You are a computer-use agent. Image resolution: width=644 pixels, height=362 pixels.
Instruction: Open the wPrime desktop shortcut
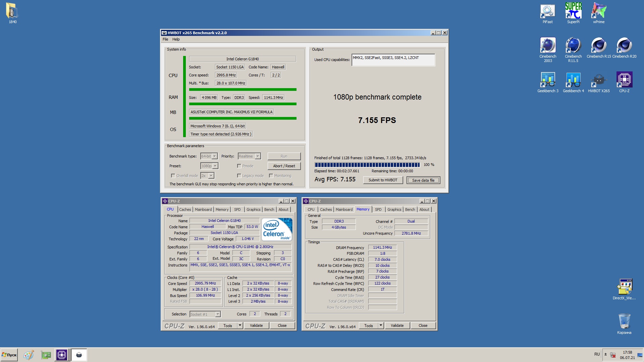[598, 13]
